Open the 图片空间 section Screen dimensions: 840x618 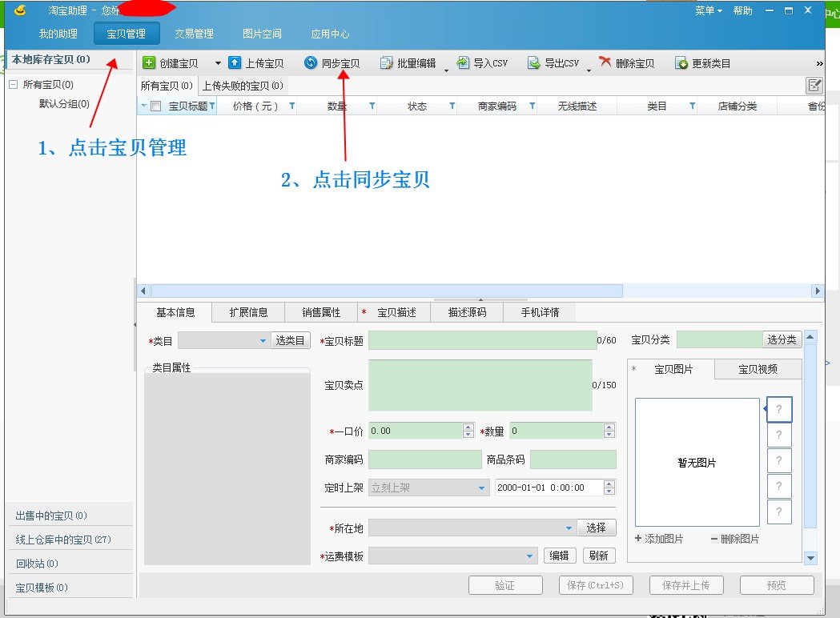coord(263,34)
